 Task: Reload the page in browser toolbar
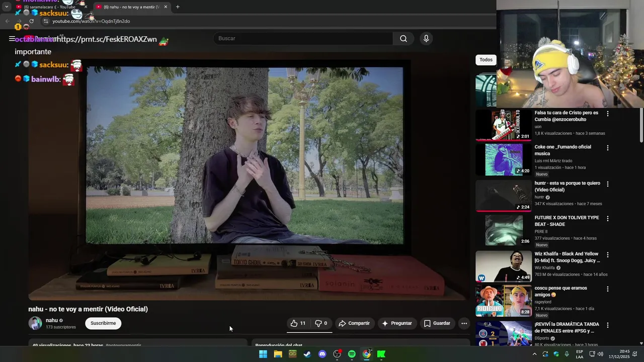[x=31, y=21]
